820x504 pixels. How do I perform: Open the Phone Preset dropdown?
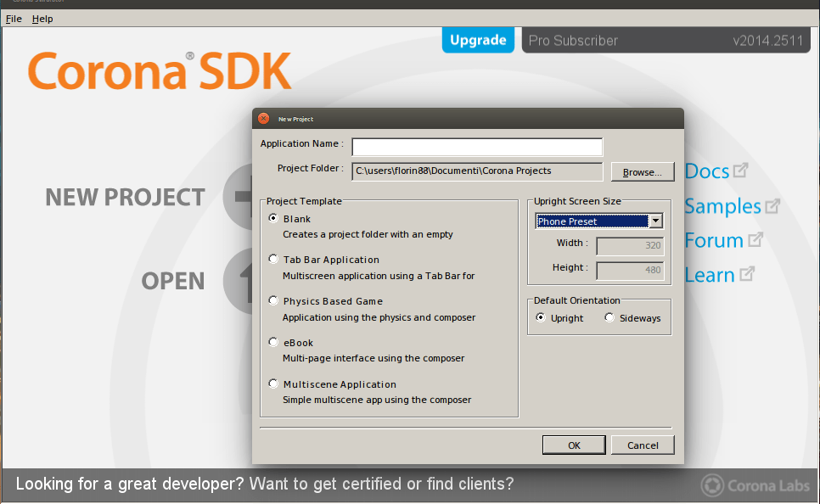click(x=599, y=221)
